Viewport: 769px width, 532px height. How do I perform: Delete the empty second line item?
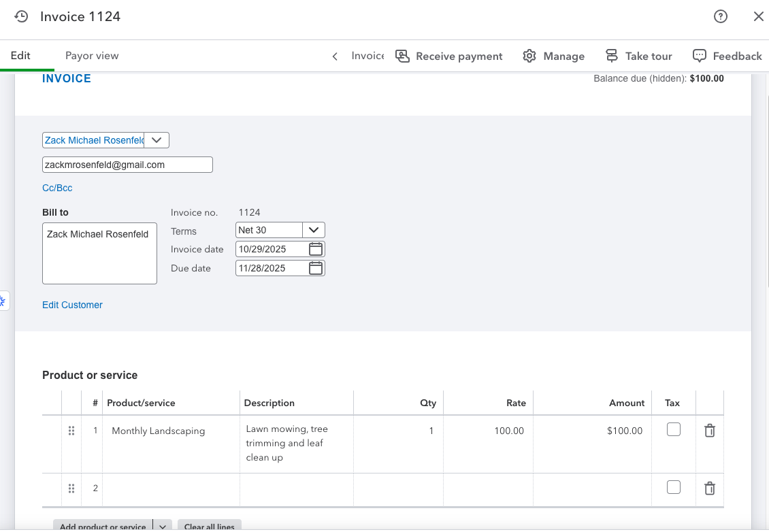point(709,488)
